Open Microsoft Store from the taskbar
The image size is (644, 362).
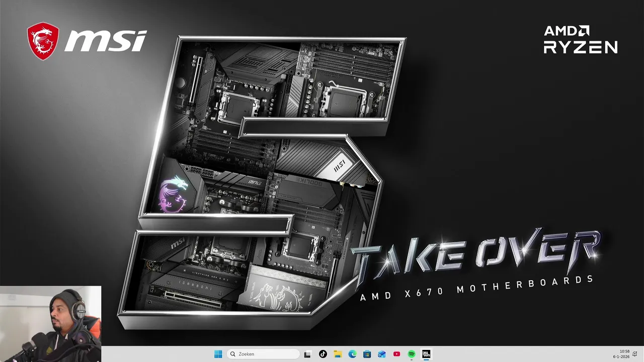coord(367,354)
